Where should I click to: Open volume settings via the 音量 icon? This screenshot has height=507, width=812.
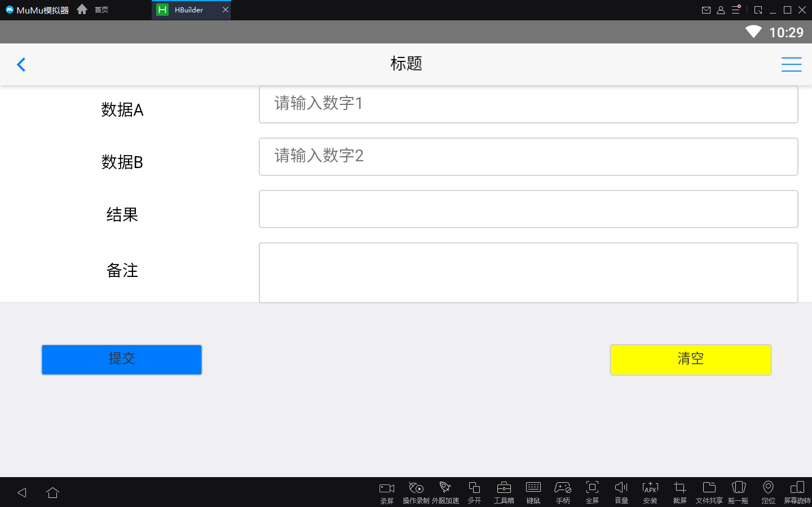[620, 491]
